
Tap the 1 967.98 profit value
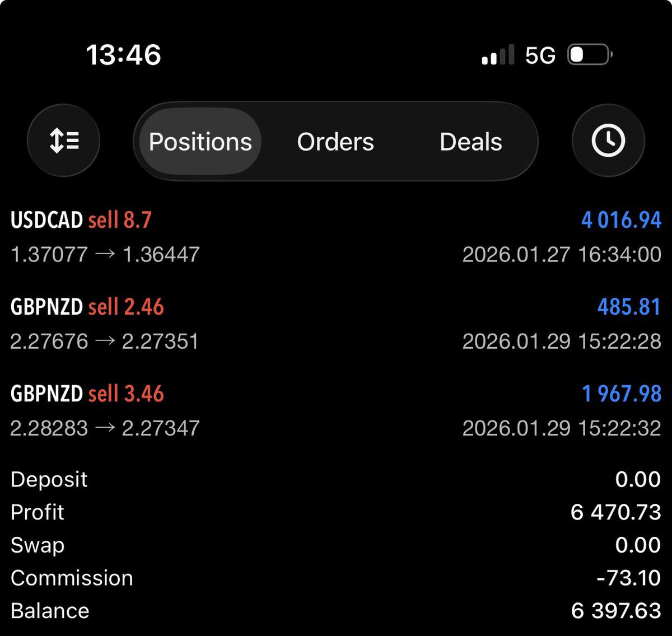pos(622,394)
